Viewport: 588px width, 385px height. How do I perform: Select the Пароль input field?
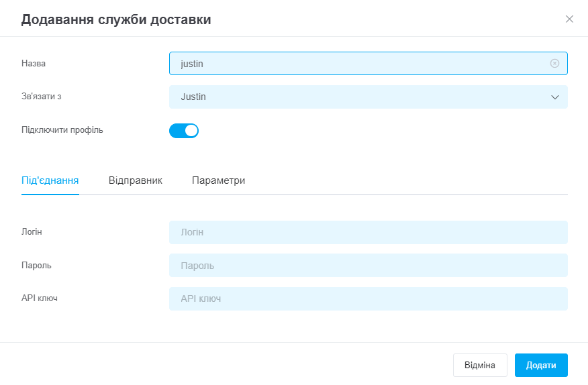click(x=369, y=266)
